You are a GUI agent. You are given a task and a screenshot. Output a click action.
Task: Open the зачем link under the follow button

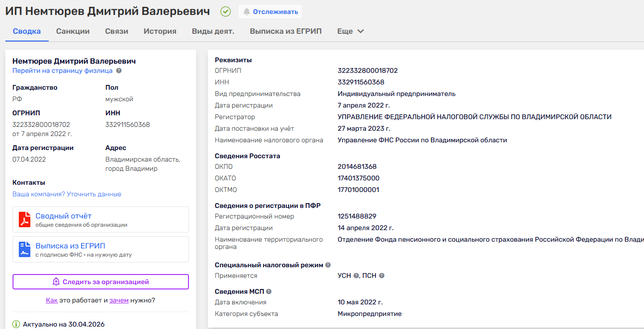point(119,301)
